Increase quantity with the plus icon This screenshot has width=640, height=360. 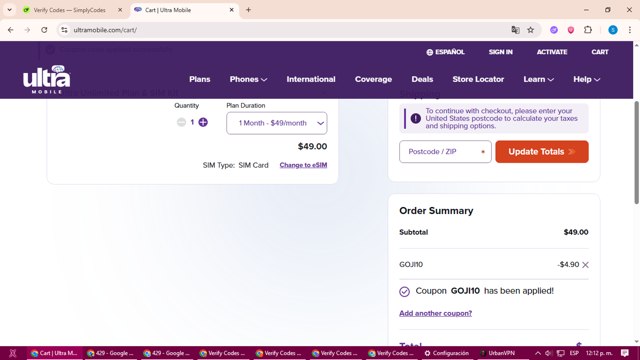[203, 122]
